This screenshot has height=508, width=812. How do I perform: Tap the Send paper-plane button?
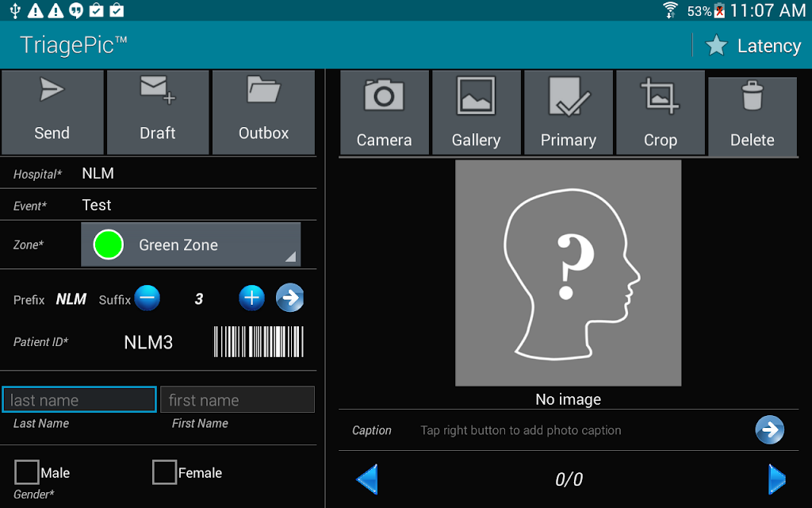52,113
